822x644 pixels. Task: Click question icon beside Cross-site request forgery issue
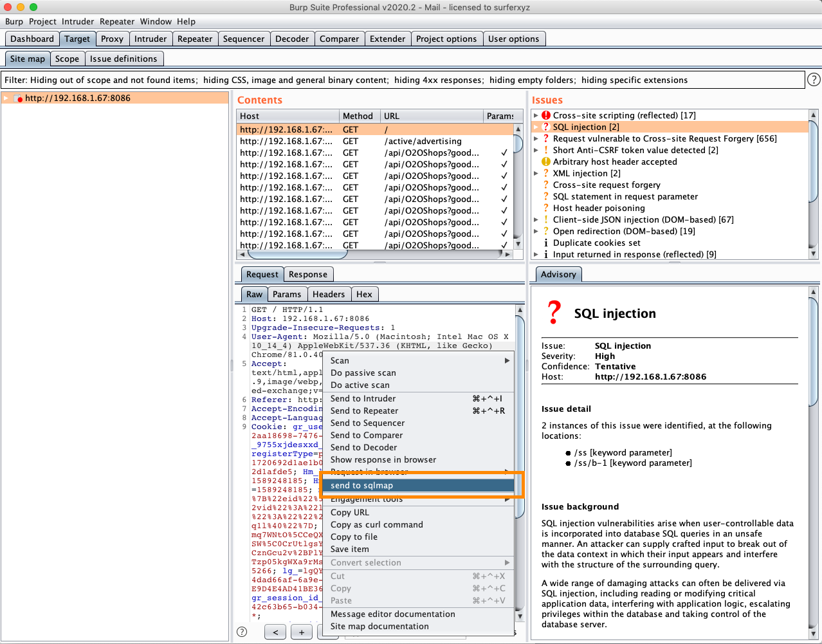tap(546, 185)
